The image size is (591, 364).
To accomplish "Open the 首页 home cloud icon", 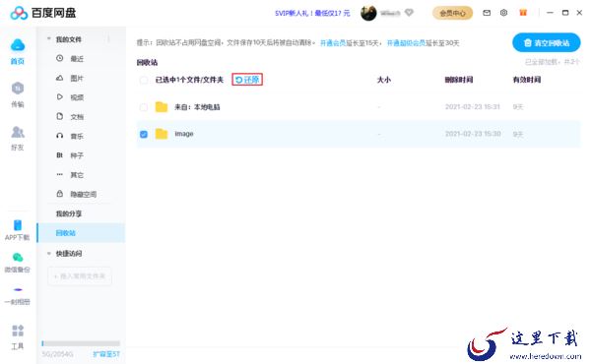I will coord(18,45).
